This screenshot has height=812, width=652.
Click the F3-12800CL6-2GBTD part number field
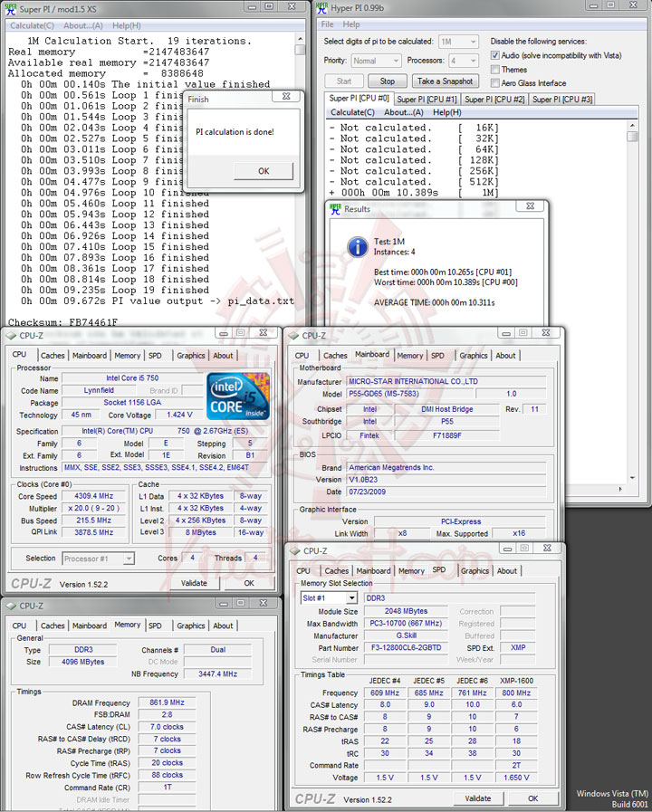click(406, 648)
